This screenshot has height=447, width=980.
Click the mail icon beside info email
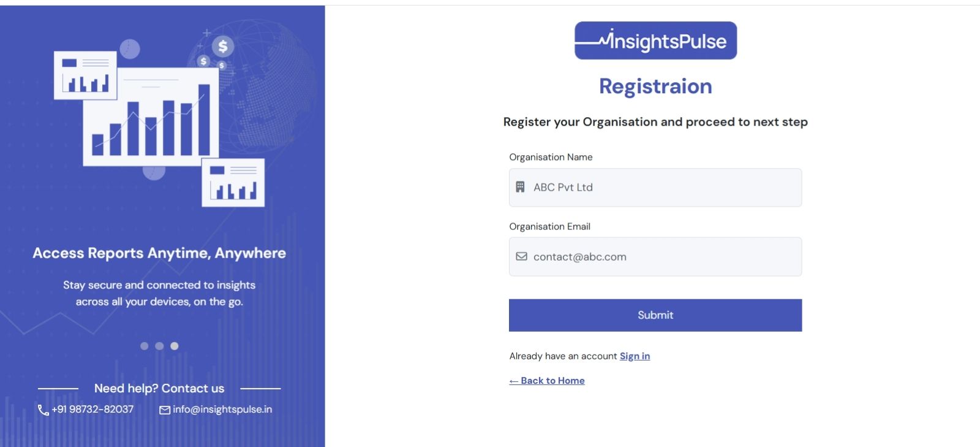click(165, 410)
